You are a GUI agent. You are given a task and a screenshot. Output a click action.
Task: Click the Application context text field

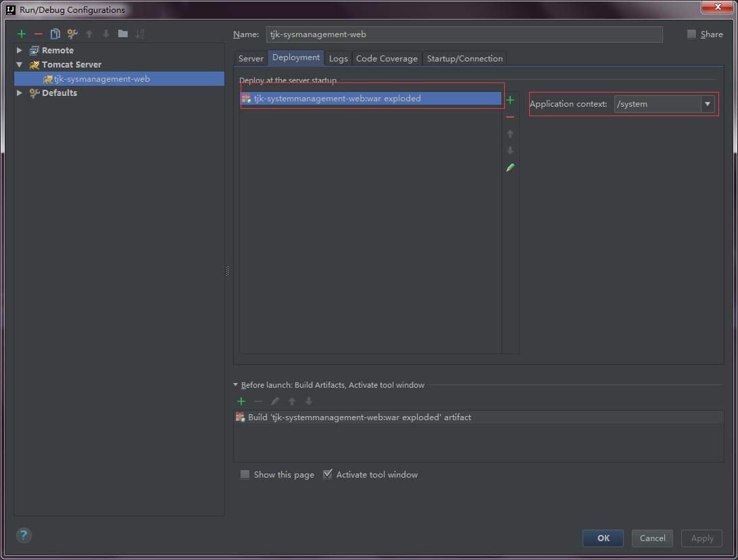point(658,104)
